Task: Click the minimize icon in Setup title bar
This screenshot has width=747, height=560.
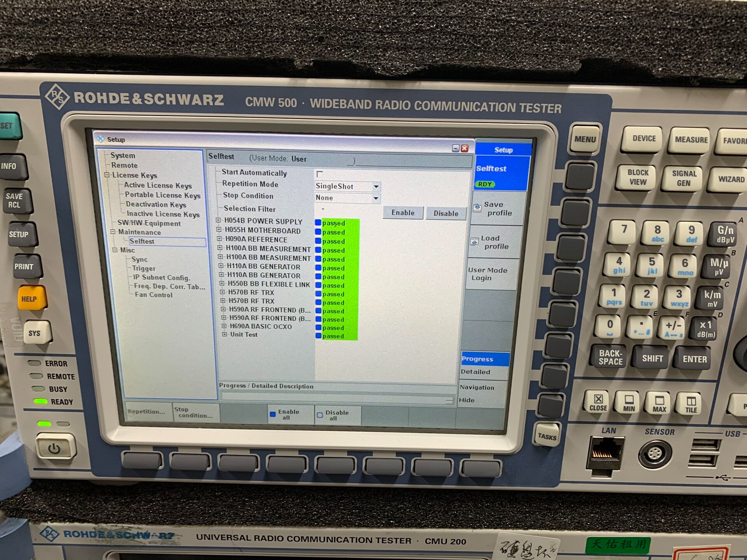Action: tap(456, 148)
